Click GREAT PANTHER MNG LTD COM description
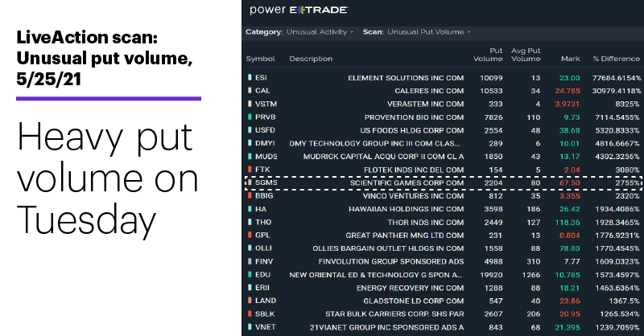Screen dimensions: 644x336 pos(405,236)
